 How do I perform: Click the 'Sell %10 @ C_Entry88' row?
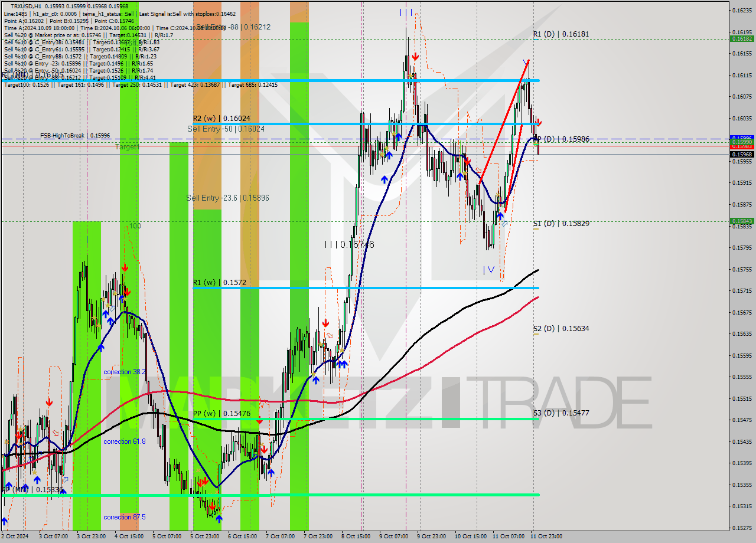[79, 55]
